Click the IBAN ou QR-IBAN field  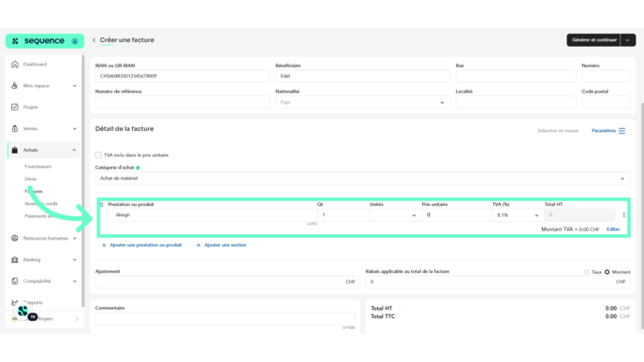[x=183, y=76]
